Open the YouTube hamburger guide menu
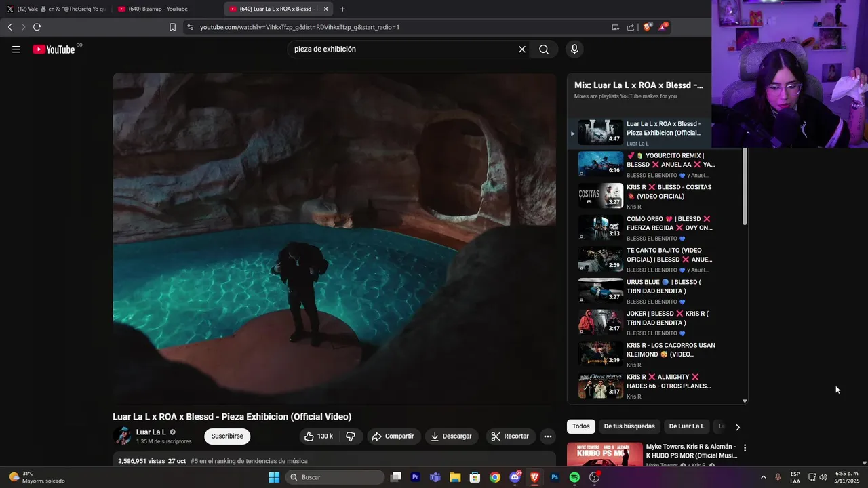Image resolution: width=868 pixels, height=488 pixels. [x=16, y=49]
